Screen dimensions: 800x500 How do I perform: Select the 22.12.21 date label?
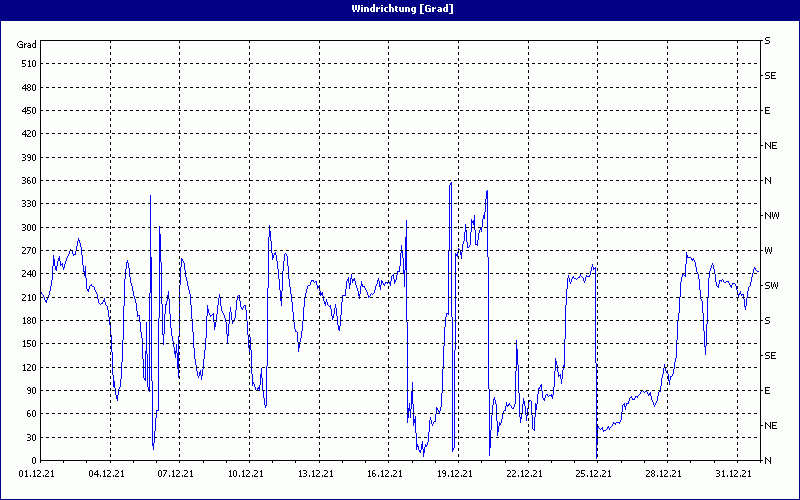pyautogui.click(x=524, y=474)
